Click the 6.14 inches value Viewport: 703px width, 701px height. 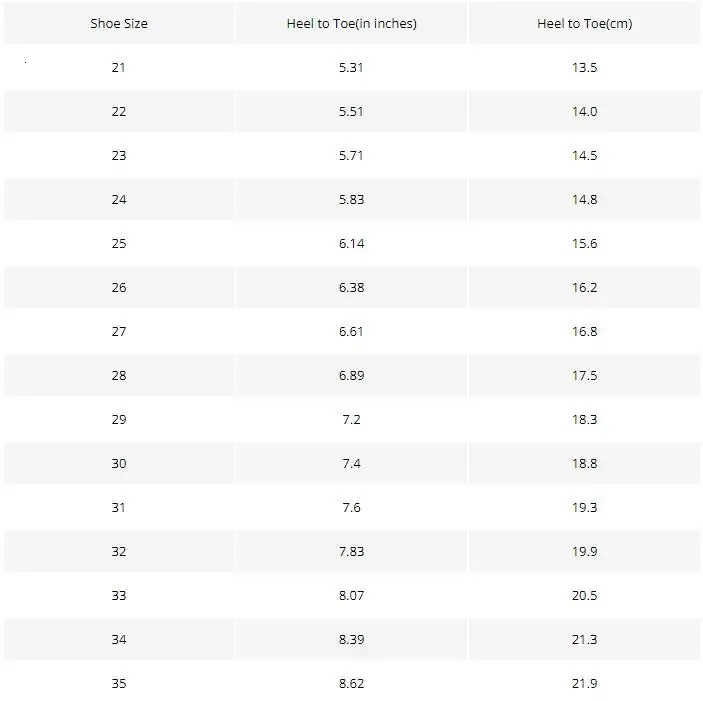(351, 244)
